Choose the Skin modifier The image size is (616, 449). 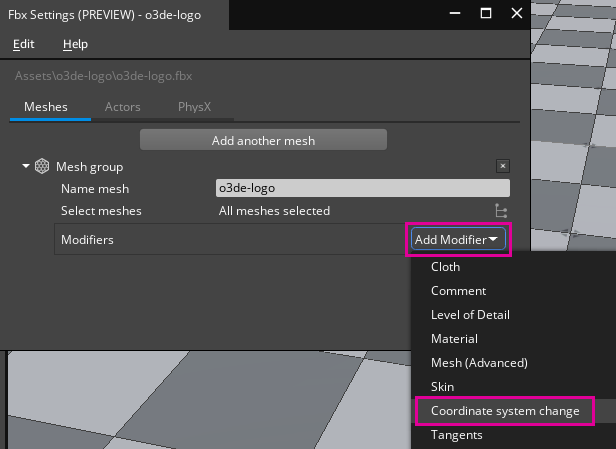tap(442, 387)
